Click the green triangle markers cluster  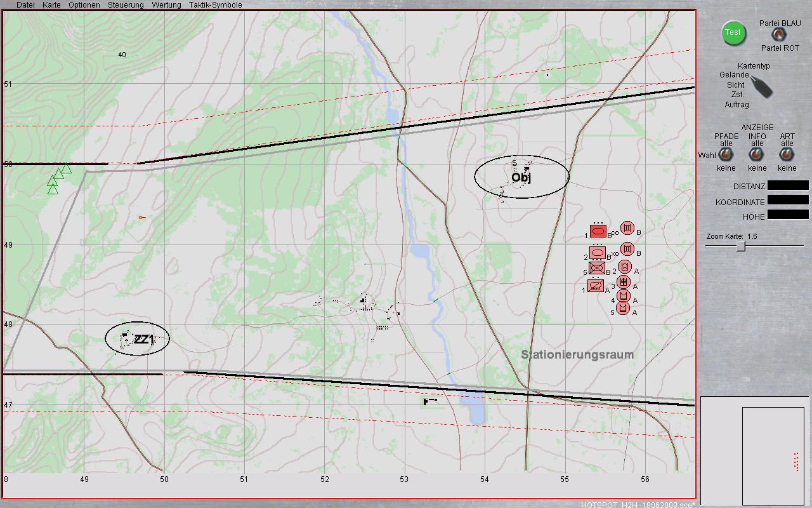pyautogui.click(x=58, y=177)
